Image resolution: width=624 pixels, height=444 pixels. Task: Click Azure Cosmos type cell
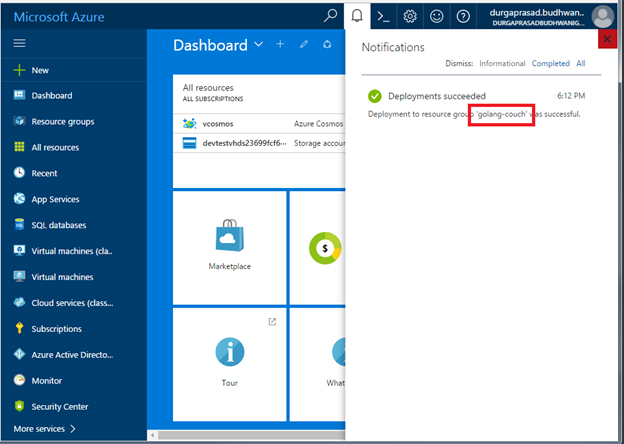(318, 124)
